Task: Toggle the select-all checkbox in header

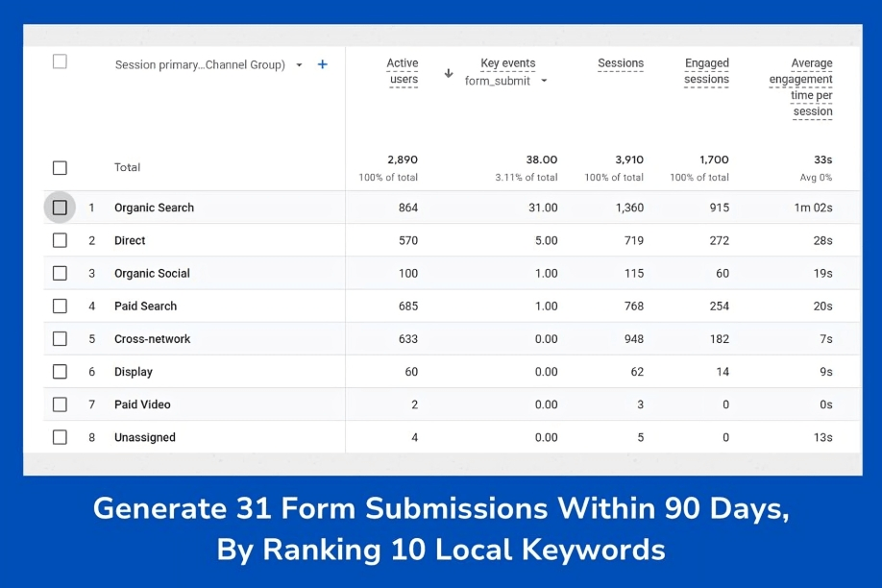Action: pos(60,62)
